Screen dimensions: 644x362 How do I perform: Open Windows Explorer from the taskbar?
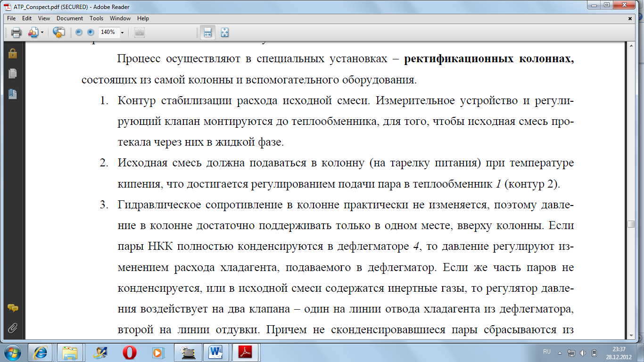coord(70,352)
